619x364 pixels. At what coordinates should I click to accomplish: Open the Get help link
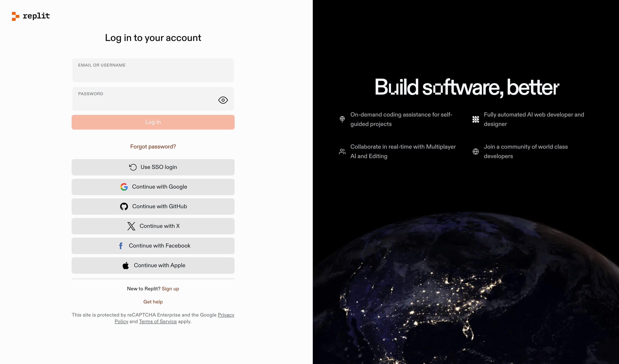[153, 302]
